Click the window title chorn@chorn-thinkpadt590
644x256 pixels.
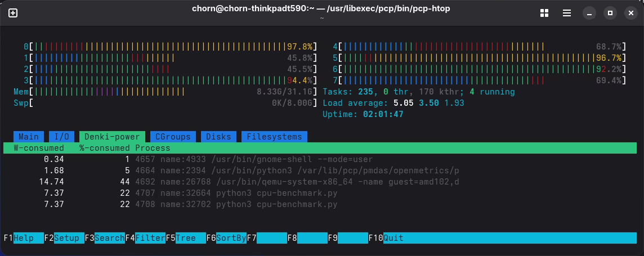321,8
